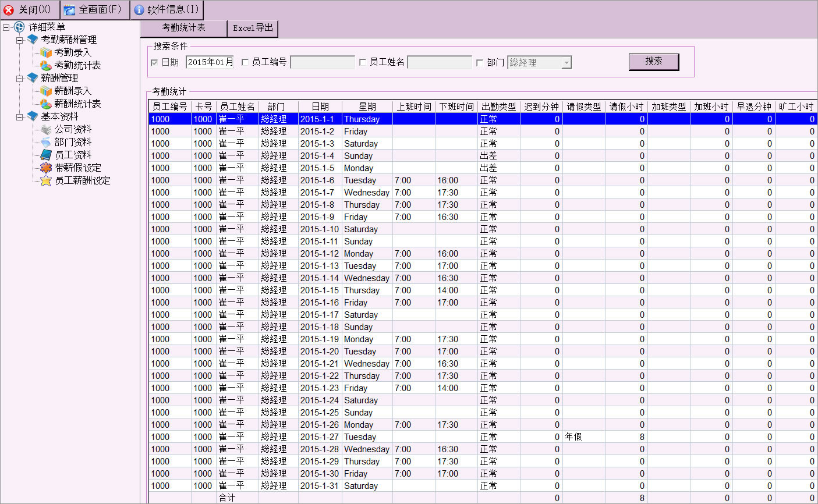Open the 软件信息(I) menu item
818x504 pixels.
[167, 9]
